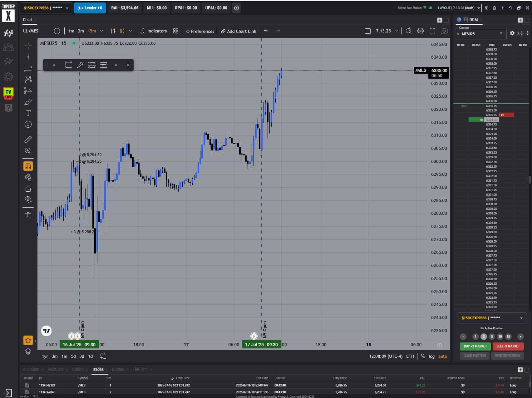Set order quantity to 5 contracts
The width and height of the screenshot is (532, 398).
click(492, 337)
